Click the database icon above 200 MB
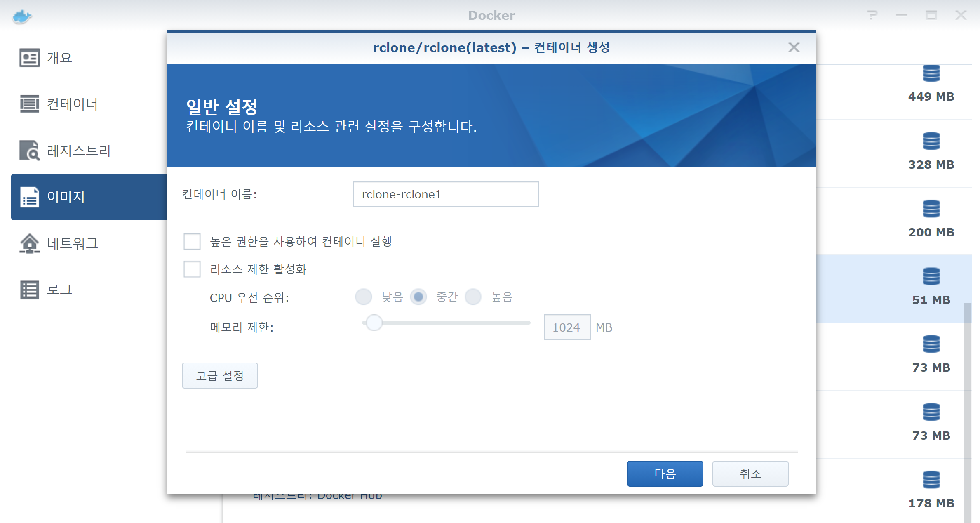 point(931,209)
